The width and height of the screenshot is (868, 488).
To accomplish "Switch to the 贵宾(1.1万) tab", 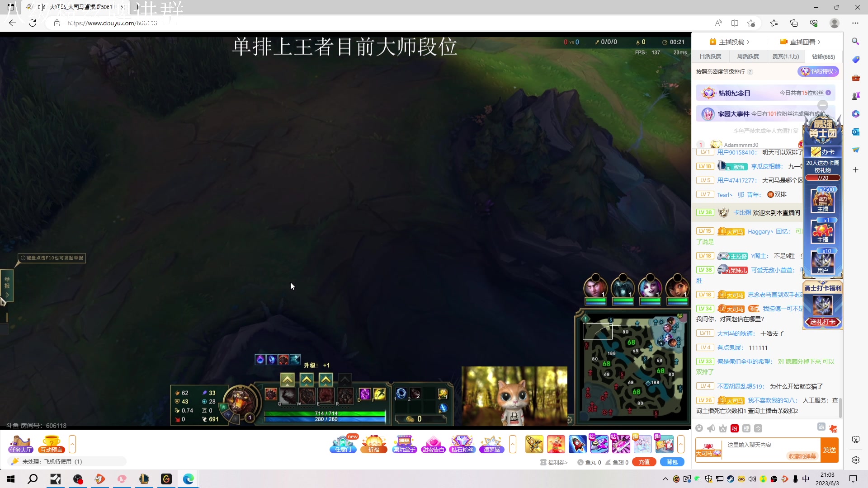I will [x=786, y=56].
